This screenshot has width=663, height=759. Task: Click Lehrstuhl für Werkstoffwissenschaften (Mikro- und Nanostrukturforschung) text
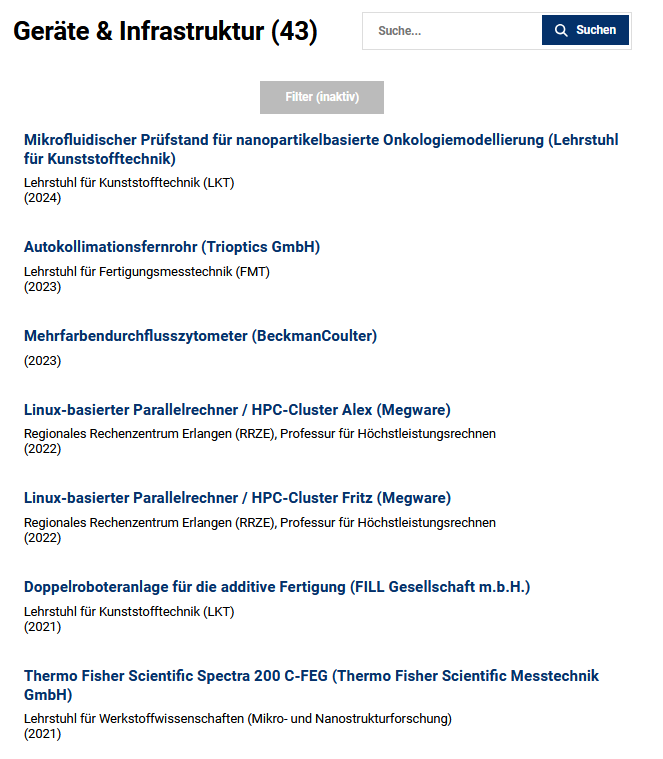(238, 718)
